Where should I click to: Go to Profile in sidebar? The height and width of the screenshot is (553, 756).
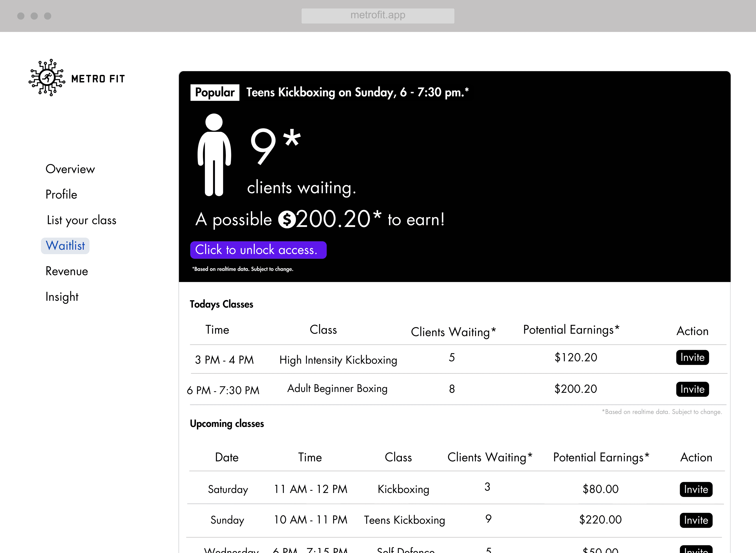[x=61, y=195]
